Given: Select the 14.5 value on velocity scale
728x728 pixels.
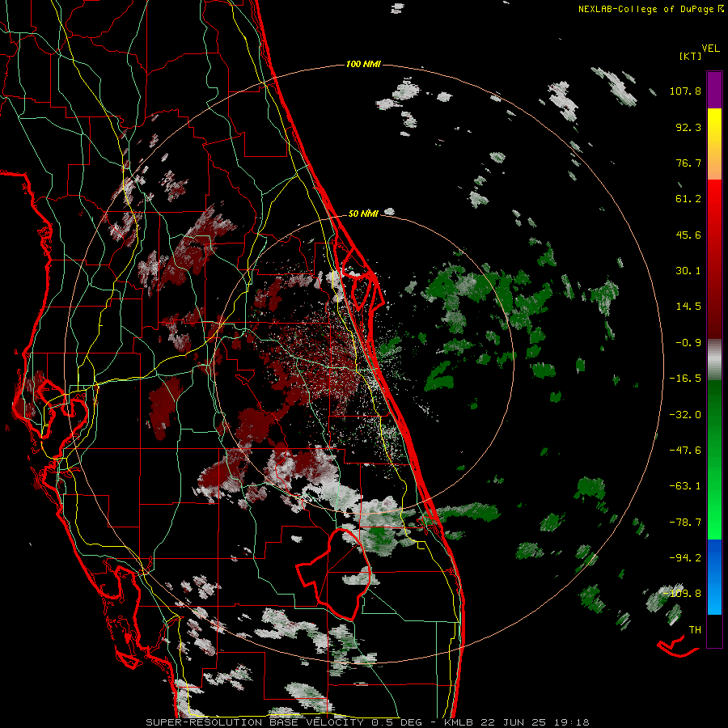Looking at the screenshot, I should click(688, 307).
